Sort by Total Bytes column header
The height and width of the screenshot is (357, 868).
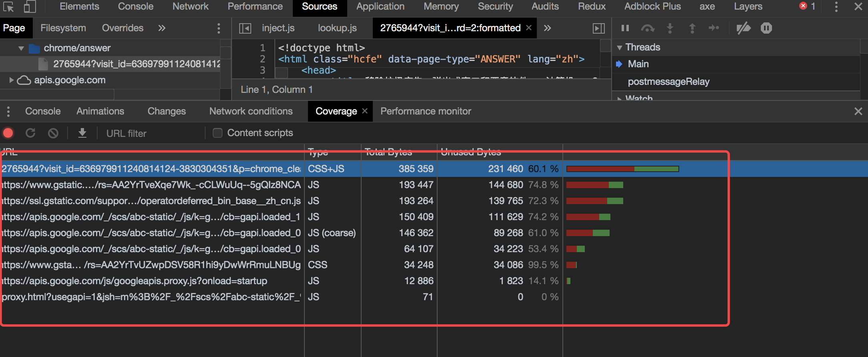click(x=399, y=152)
